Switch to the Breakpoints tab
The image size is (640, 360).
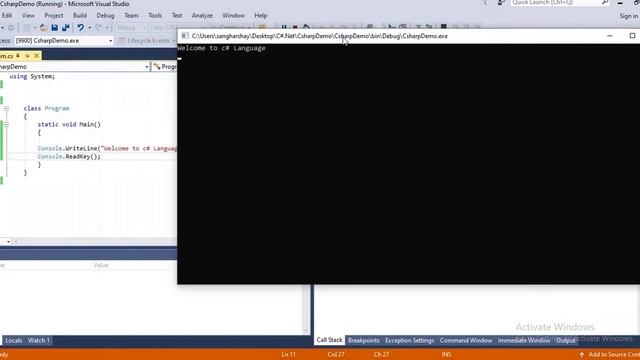(x=364, y=340)
